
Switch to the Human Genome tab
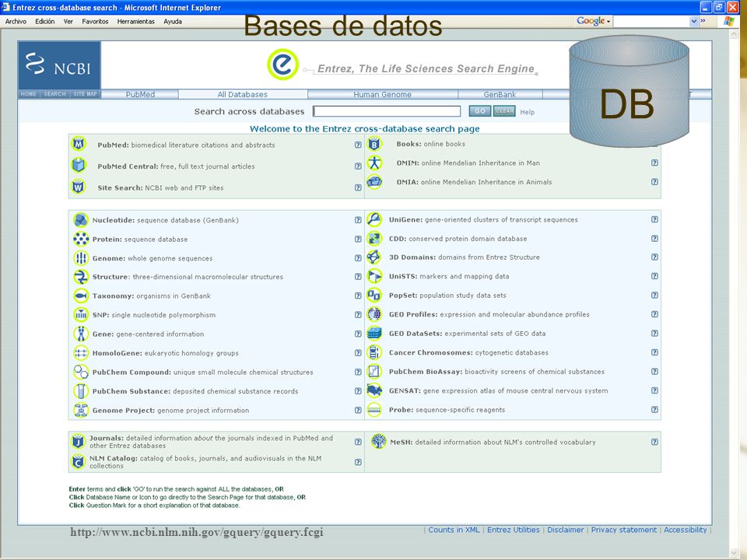pos(383,94)
